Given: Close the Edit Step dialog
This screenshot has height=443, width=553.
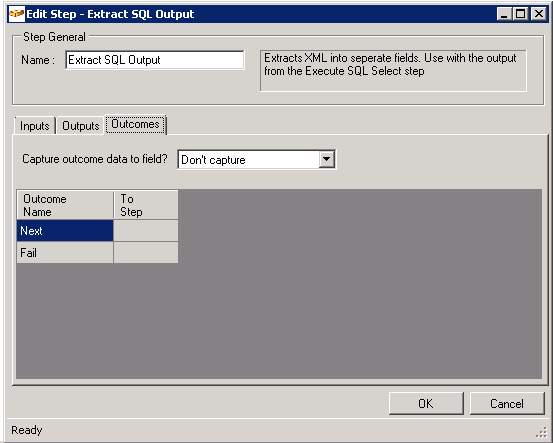Looking at the screenshot, I should tap(539, 14).
